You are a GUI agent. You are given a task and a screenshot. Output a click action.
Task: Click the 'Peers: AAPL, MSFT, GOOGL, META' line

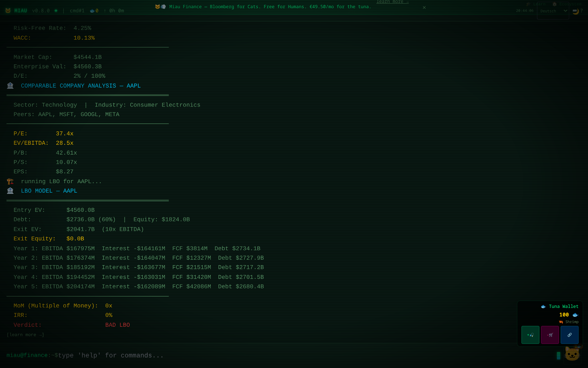66,114
